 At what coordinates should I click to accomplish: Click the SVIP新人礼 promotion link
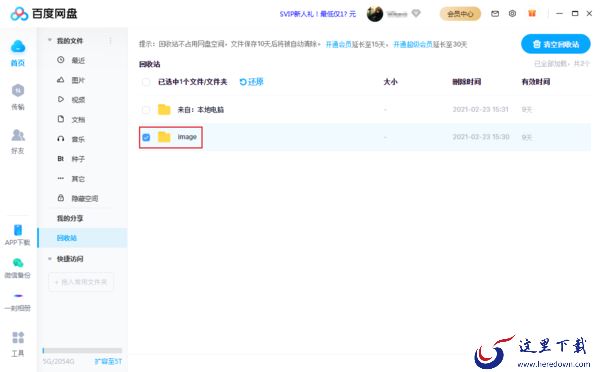[x=318, y=14]
